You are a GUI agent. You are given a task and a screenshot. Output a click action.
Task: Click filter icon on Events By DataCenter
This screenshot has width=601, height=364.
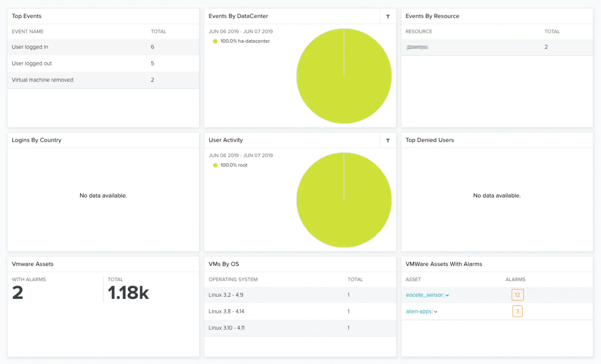pyautogui.click(x=388, y=16)
